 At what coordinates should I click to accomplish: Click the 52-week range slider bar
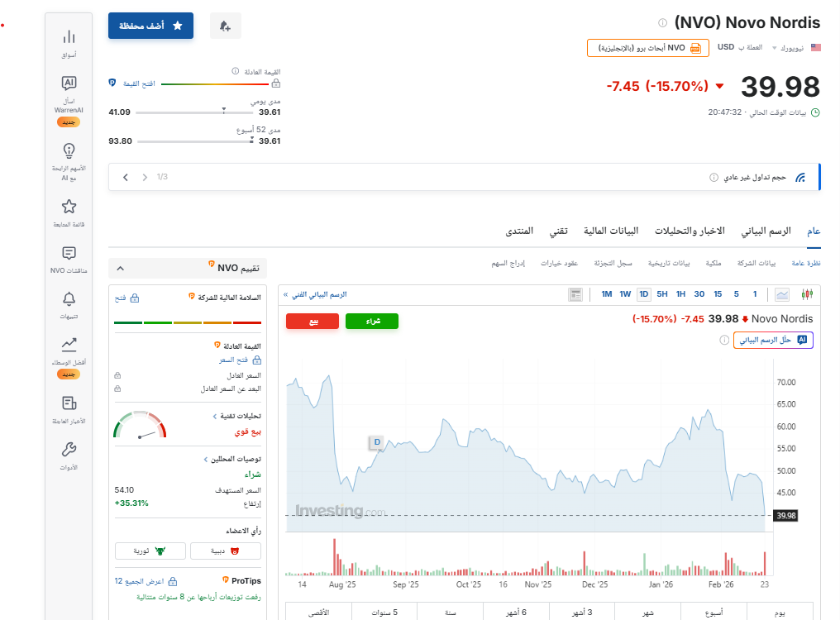pos(194,141)
